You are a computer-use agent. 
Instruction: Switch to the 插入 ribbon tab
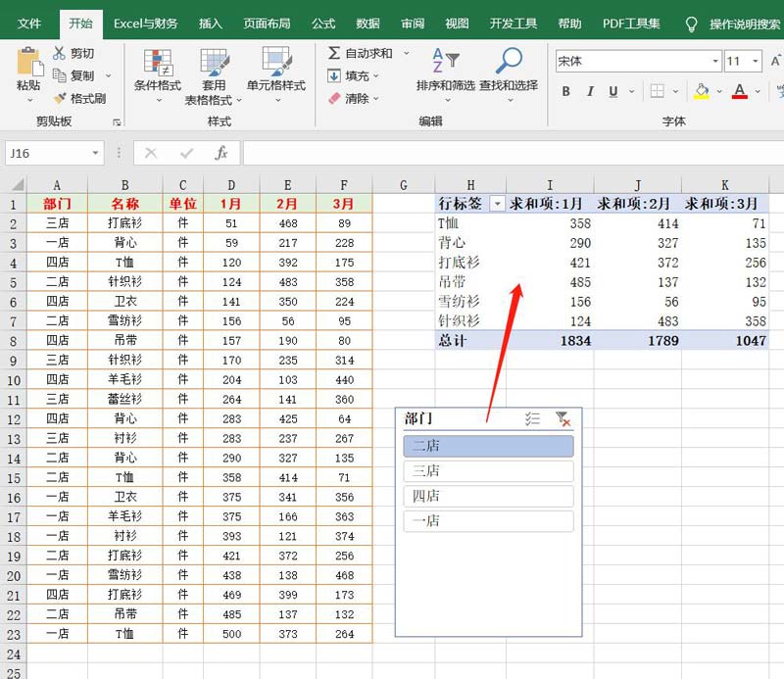coord(211,24)
